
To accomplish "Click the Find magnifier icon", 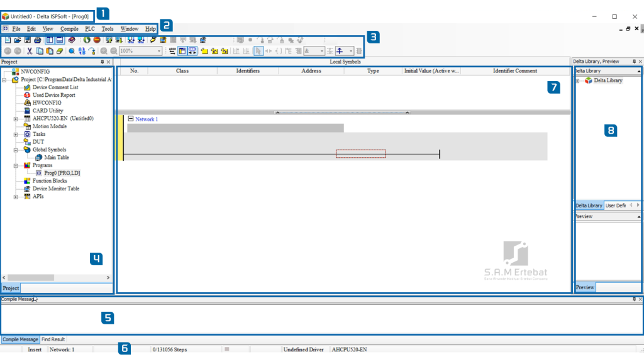I will pyautogui.click(x=72, y=51).
